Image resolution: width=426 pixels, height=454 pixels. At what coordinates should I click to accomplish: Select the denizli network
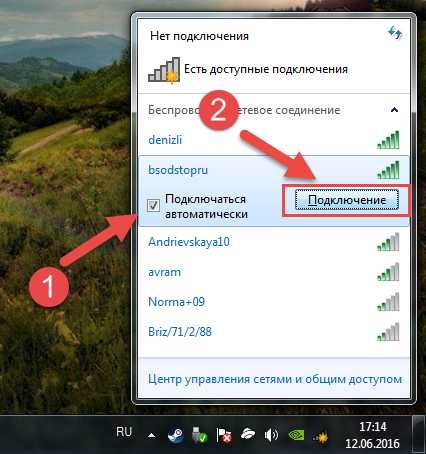pyautogui.click(x=274, y=140)
